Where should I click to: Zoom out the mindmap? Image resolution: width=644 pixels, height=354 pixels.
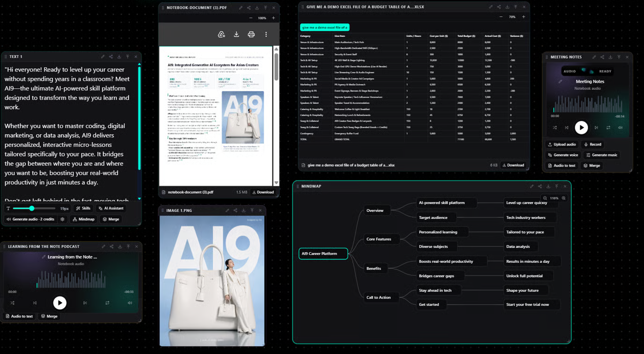pyautogui.click(x=545, y=198)
